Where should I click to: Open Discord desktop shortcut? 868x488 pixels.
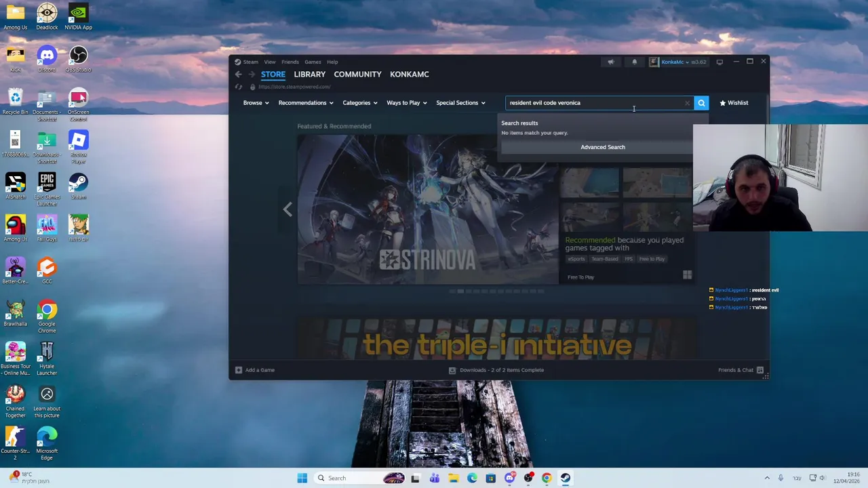pos(47,59)
